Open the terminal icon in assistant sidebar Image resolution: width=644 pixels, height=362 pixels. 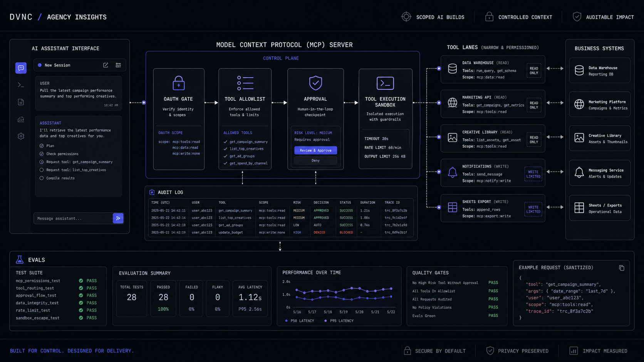pyautogui.click(x=21, y=85)
